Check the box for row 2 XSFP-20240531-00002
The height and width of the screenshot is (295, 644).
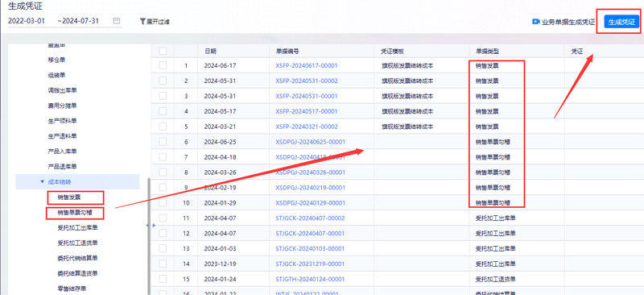[x=163, y=81]
